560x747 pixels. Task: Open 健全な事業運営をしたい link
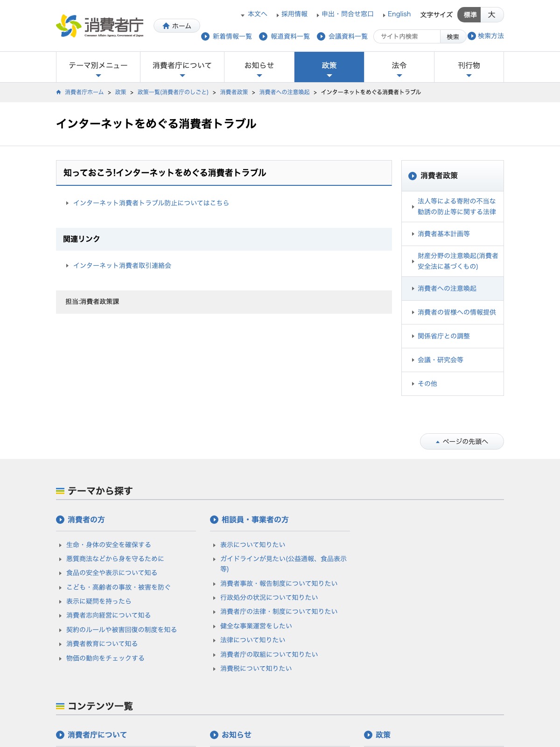tap(256, 626)
